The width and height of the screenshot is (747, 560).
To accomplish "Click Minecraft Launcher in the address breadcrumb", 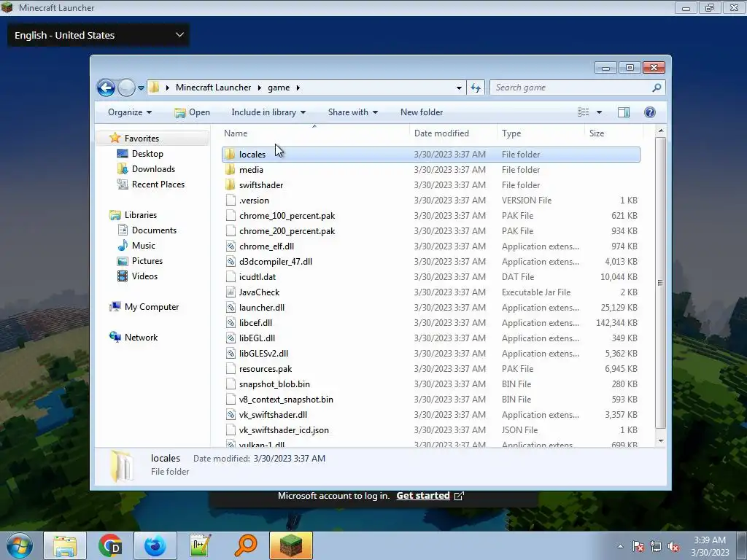I will (213, 87).
